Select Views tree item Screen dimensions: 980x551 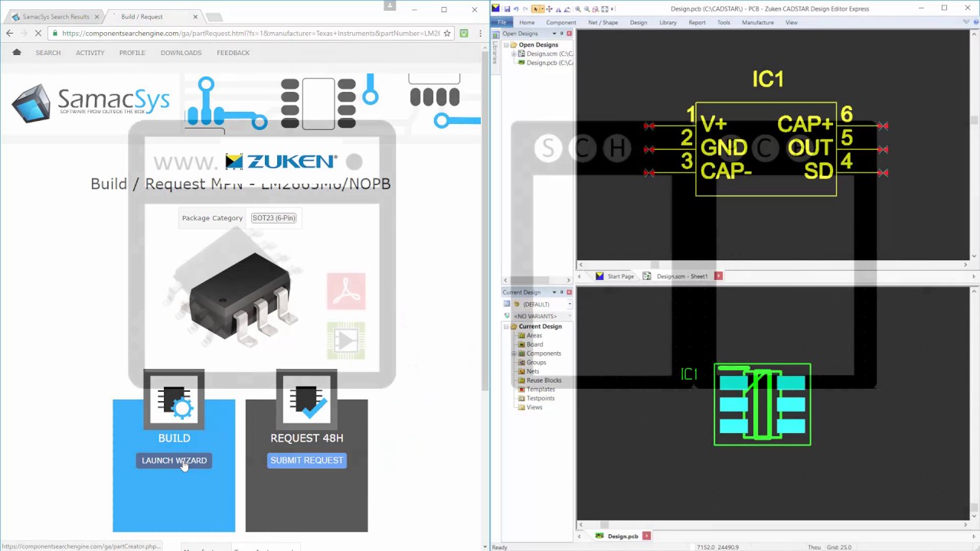coord(534,407)
